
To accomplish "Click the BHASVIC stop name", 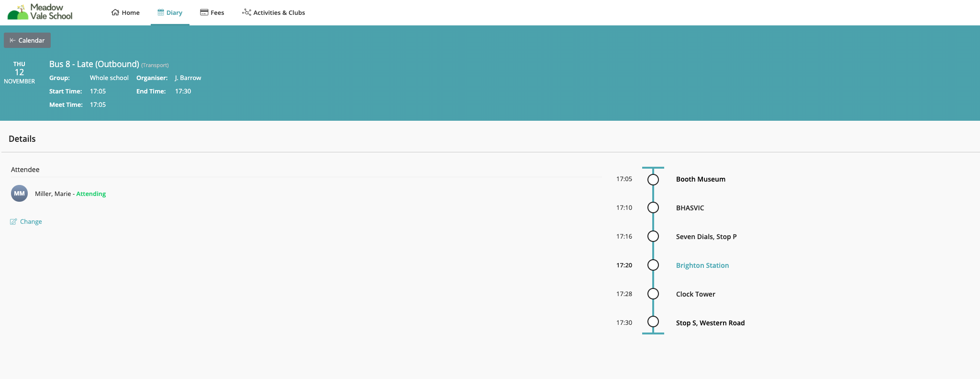I will click(690, 208).
